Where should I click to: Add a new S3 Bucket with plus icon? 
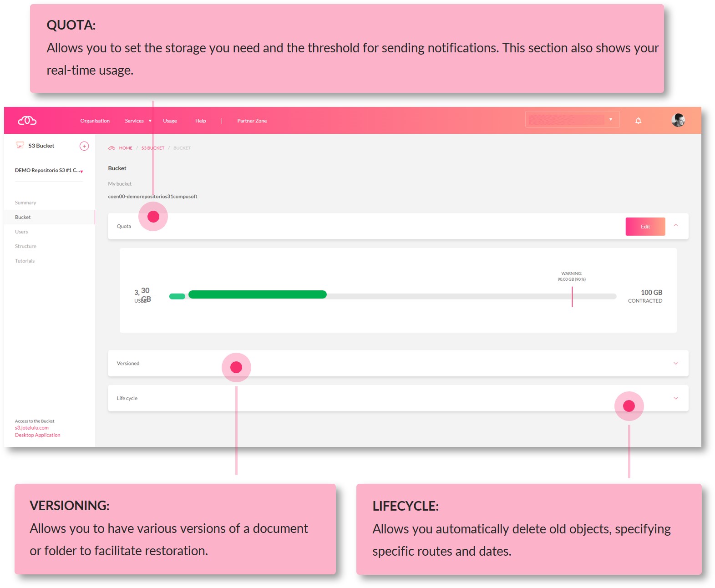84,146
